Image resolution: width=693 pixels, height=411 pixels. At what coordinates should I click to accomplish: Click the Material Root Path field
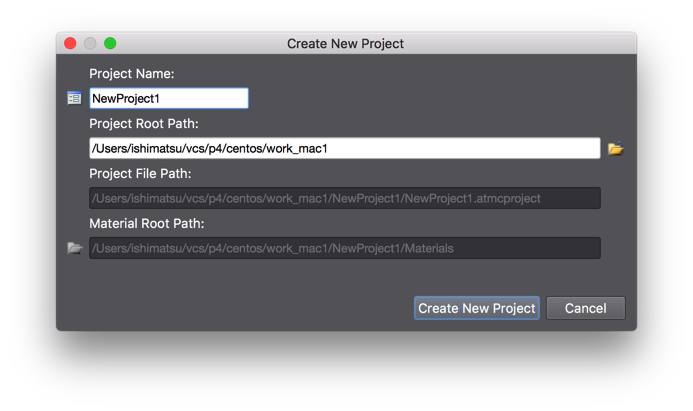pyautogui.click(x=345, y=248)
